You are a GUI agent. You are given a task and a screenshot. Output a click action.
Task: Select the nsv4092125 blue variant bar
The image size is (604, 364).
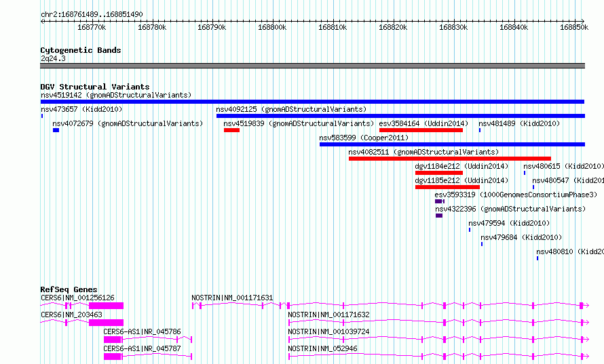pyautogui.click(x=400, y=116)
